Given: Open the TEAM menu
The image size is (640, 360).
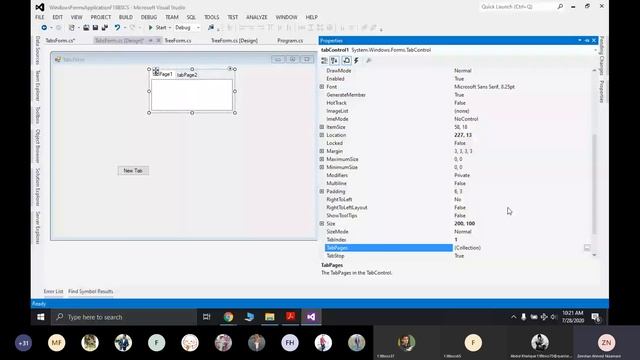Looking at the screenshot, I should click(x=172, y=17).
